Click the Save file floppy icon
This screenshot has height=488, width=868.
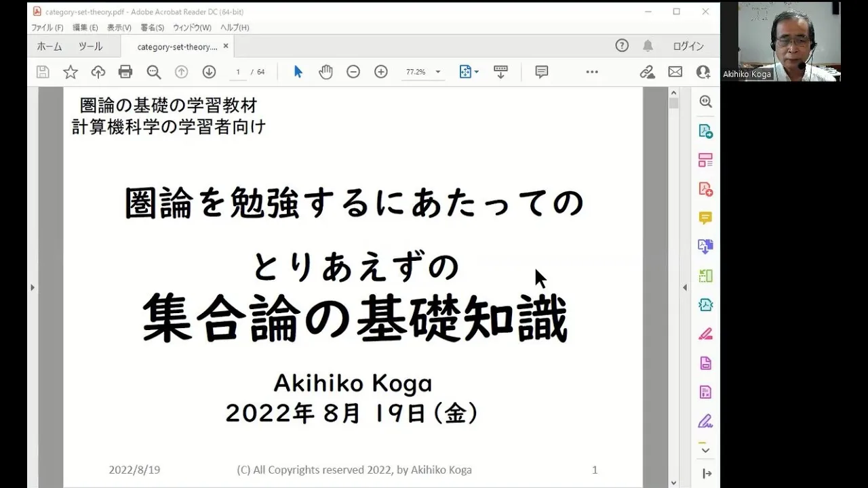[x=43, y=72]
